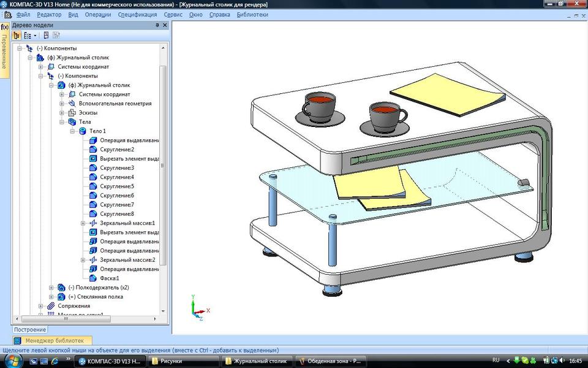The image size is (588, 368).
Task: Click the Фаска:1 chamfer feature icon
Action: point(94,278)
